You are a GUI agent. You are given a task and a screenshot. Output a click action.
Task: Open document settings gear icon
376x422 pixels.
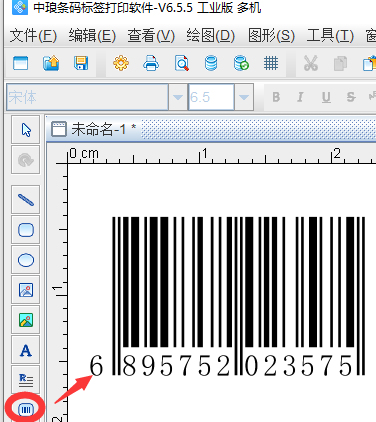point(121,63)
